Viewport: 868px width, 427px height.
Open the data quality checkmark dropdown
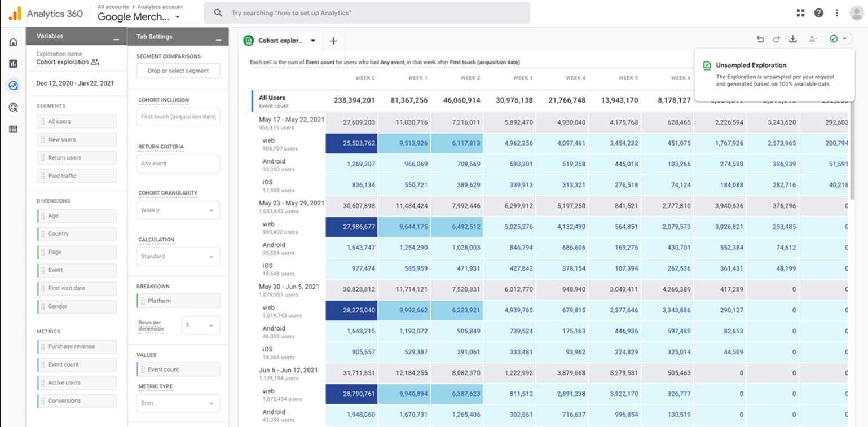tap(839, 39)
